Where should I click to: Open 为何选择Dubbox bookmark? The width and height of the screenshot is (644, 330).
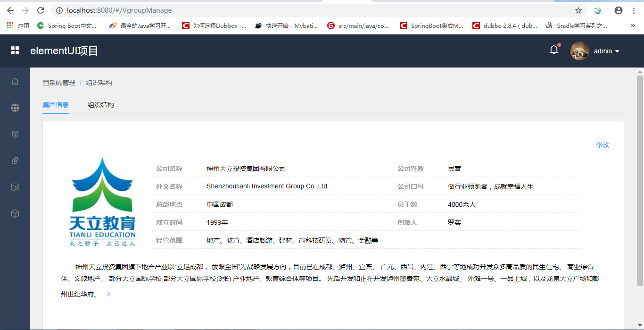pyautogui.click(x=214, y=26)
